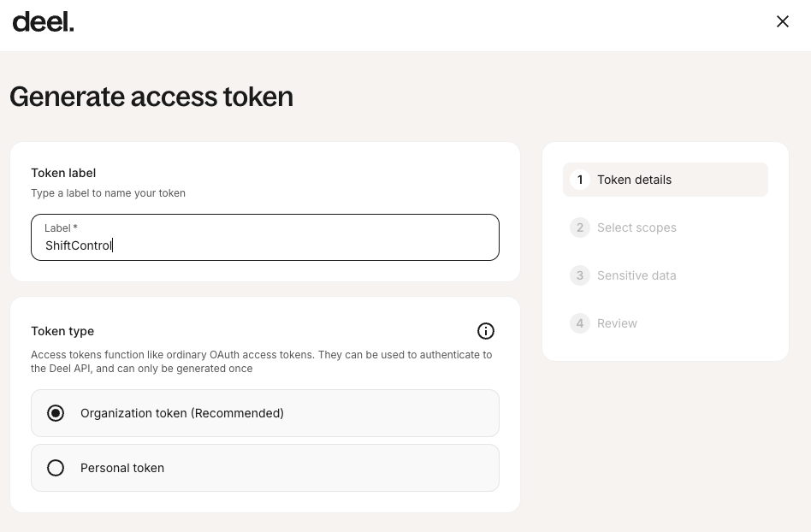
Task: Click the step 1 number circle
Action: pyautogui.click(x=580, y=180)
